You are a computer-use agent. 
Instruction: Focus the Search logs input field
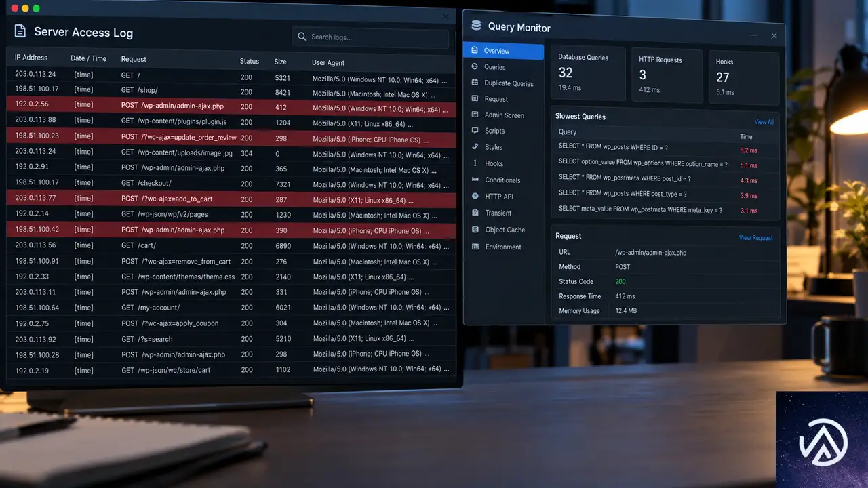coord(370,37)
